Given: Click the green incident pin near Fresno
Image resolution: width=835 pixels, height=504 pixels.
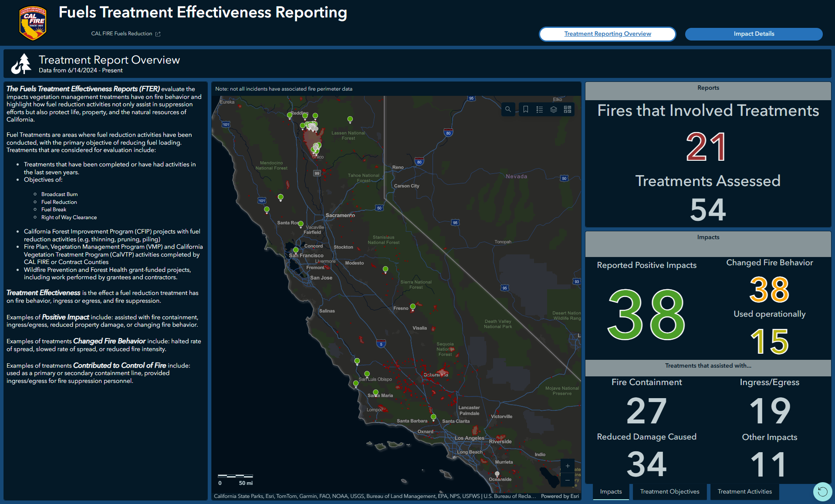Looking at the screenshot, I should pos(412,307).
